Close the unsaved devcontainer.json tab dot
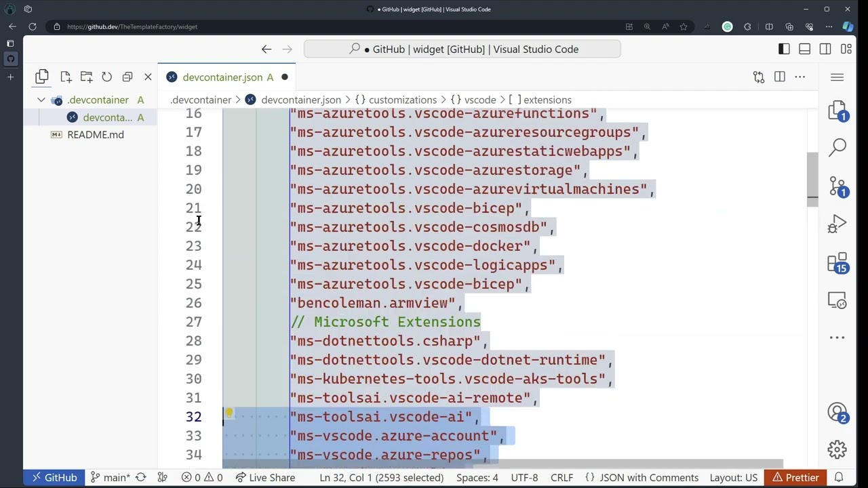 tap(284, 77)
